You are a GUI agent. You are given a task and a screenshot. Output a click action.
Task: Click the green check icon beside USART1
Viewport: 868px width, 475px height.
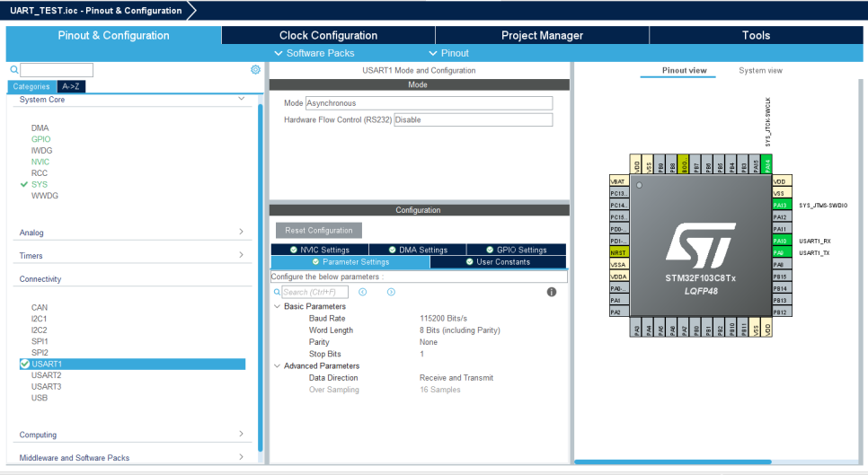25,364
